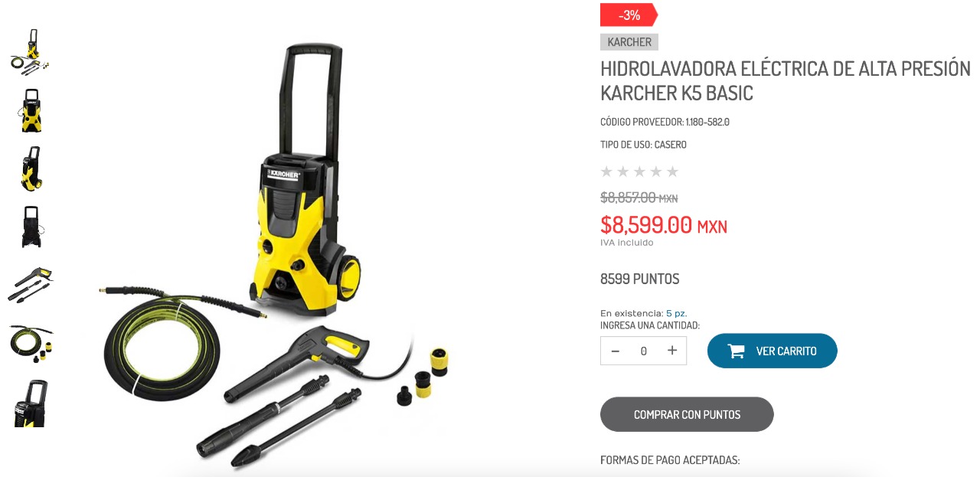This screenshot has height=477, width=980.
Task: Rate product with the third star
Action: point(640,172)
